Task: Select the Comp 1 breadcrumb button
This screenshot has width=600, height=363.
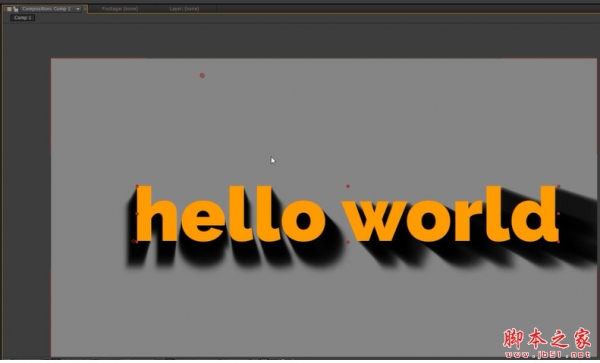Action: click(23, 18)
